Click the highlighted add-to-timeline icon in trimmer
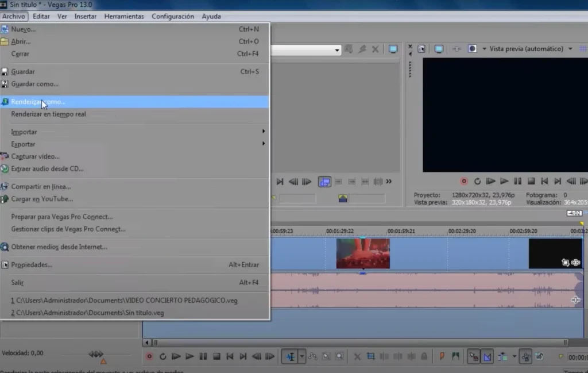Screen dimensions: 588x373 tap(324, 182)
